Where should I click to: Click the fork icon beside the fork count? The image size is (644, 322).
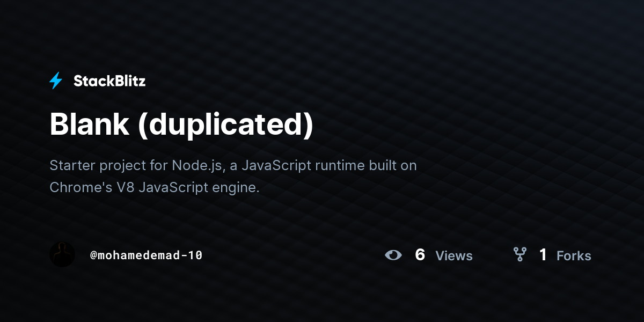point(519,255)
